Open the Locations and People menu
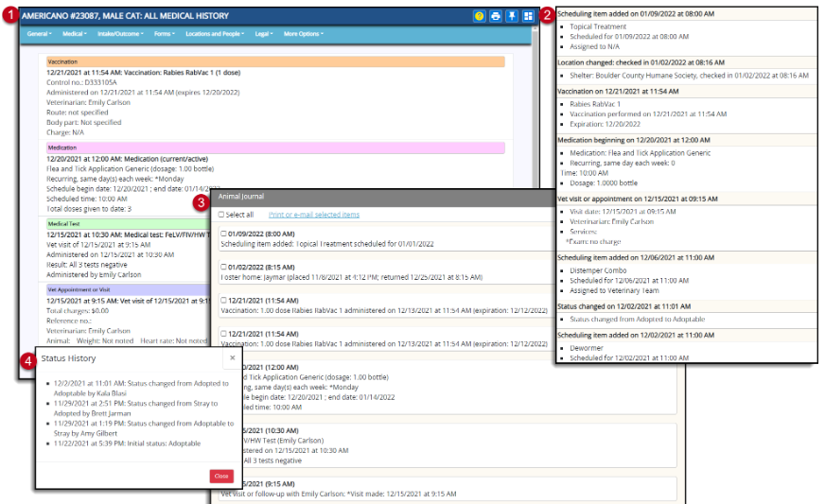 coord(213,34)
